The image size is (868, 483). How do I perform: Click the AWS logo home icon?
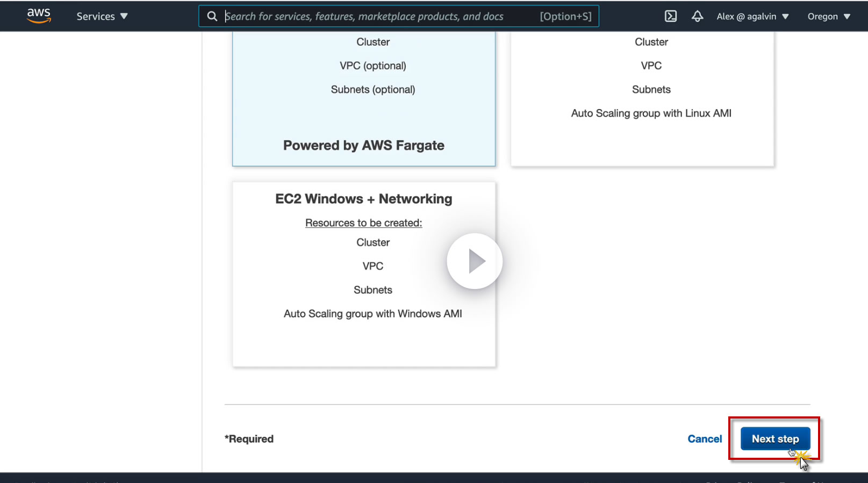[39, 16]
